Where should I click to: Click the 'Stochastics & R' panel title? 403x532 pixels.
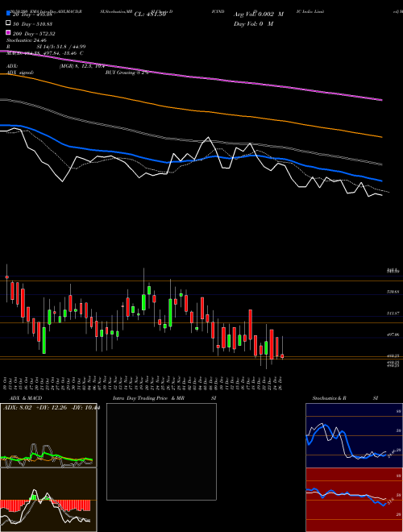(x=329, y=398)
